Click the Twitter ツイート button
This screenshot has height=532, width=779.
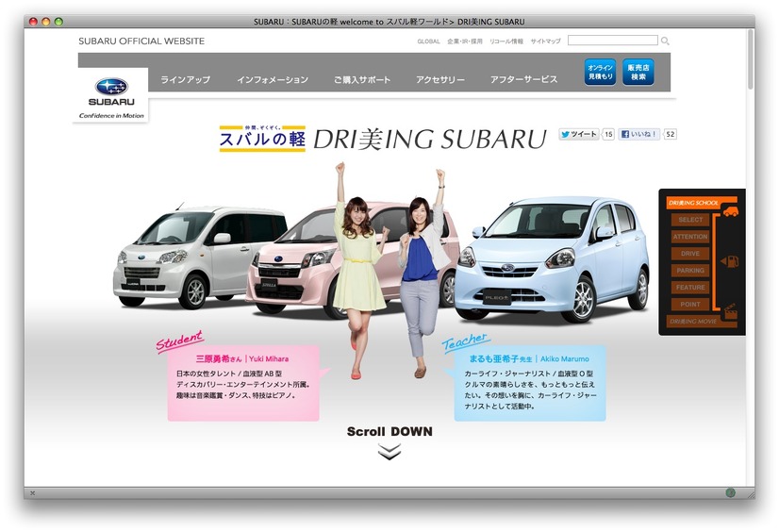579,134
